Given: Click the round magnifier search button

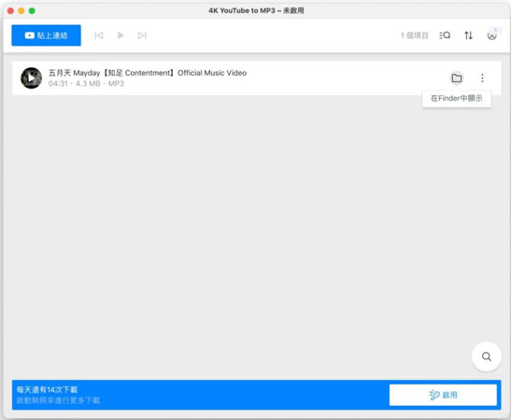Looking at the screenshot, I should (x=487, y=357).
